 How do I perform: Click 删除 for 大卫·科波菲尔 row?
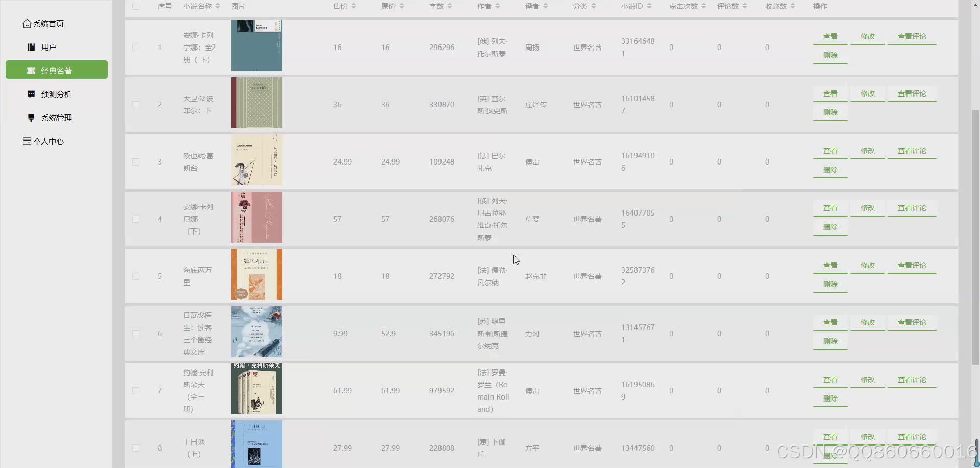(830, 112)
